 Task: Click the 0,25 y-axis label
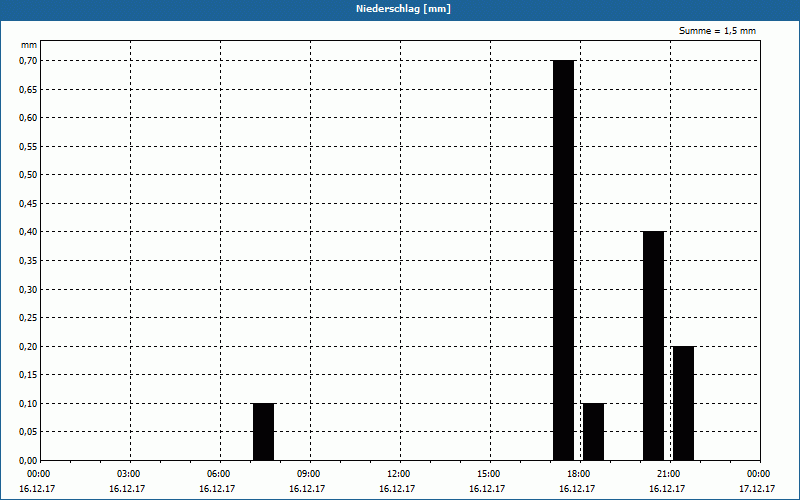click(x=28, y=318)
